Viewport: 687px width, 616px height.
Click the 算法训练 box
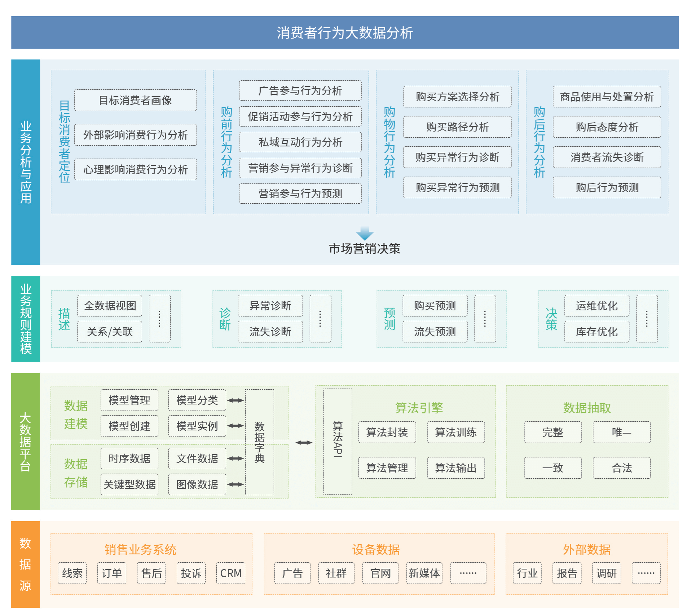tap(455, 432)
